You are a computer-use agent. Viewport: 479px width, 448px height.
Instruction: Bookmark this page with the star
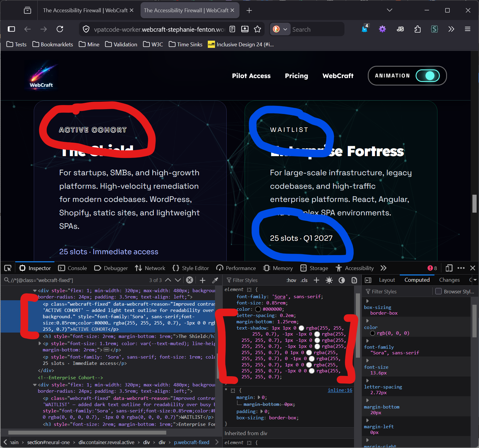(257, 29)
